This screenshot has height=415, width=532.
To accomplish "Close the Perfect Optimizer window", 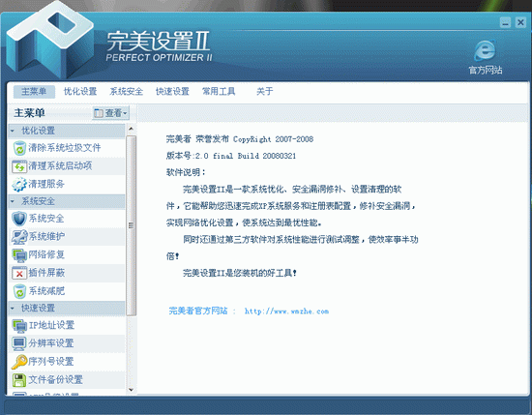I will click(x=520, y=22).
